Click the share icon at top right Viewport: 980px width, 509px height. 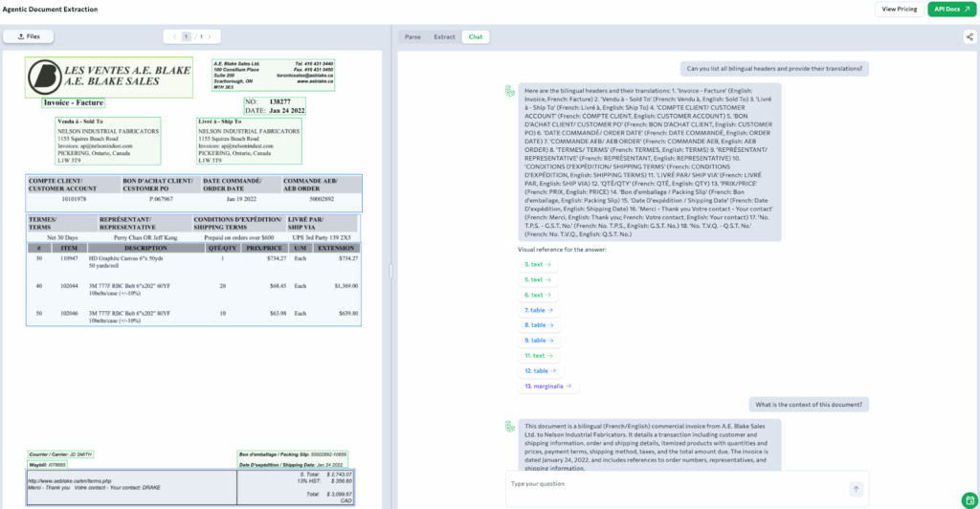(x=969, y=36)
